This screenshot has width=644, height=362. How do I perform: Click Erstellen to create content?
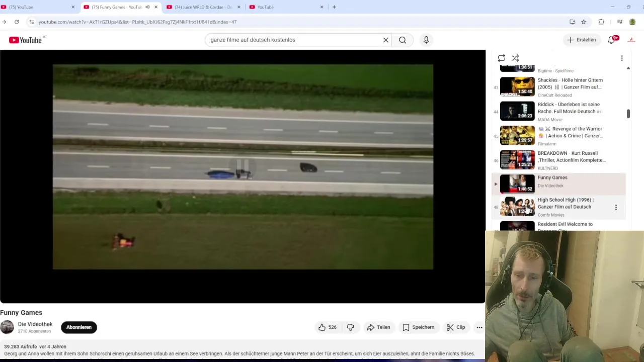[581, 40]
